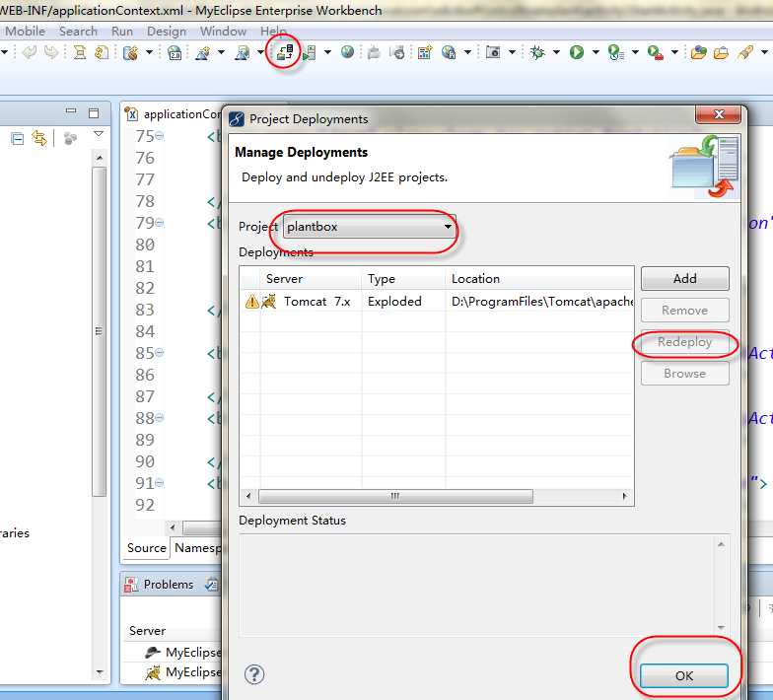Click the report chart icon with star
Image resolution: width=773 pixels, height=700 pixels.
(424, 51)
